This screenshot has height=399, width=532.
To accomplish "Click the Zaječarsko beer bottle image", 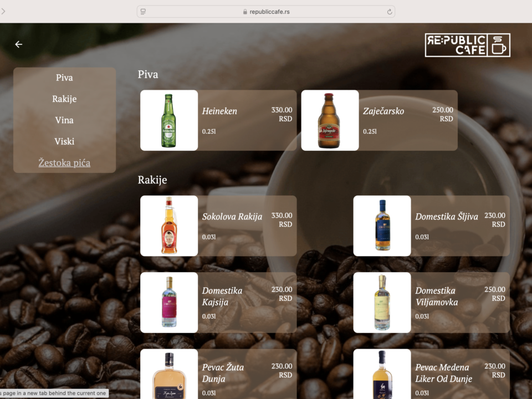I will tap(330, 120).
